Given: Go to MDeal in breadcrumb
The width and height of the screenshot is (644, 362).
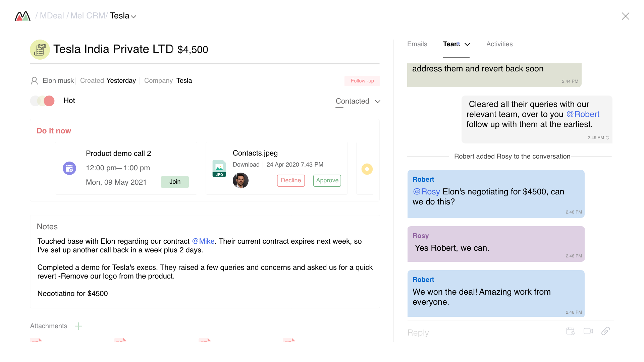Looking at the screenshot, I should point(52,16).
